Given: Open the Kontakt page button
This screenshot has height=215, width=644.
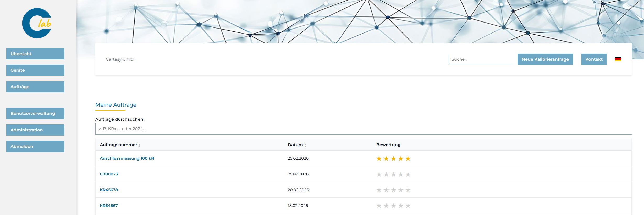Looking at the screenshot, I should pyautogui.click(x=594, y=59).
